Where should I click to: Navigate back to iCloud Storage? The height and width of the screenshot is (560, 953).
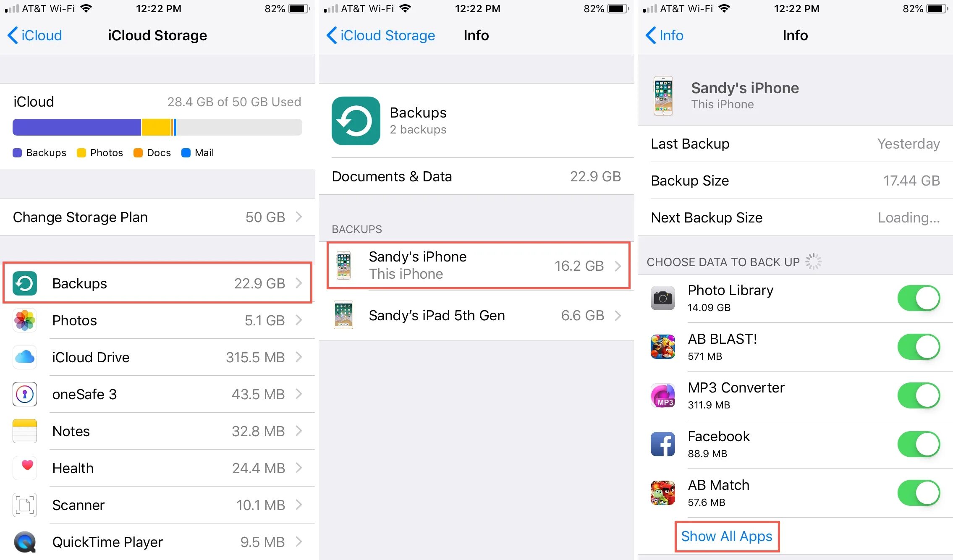(371, 35)
